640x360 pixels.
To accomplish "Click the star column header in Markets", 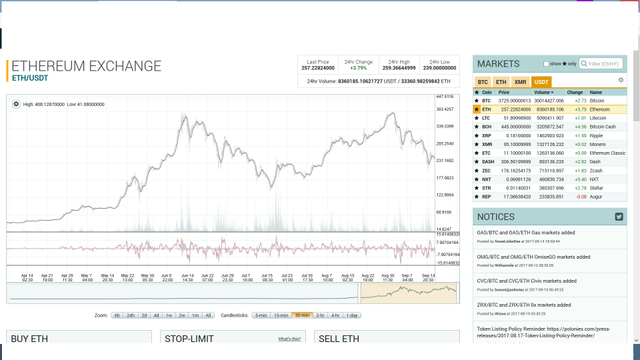I will pyautogui.click(x=476, y=92).
